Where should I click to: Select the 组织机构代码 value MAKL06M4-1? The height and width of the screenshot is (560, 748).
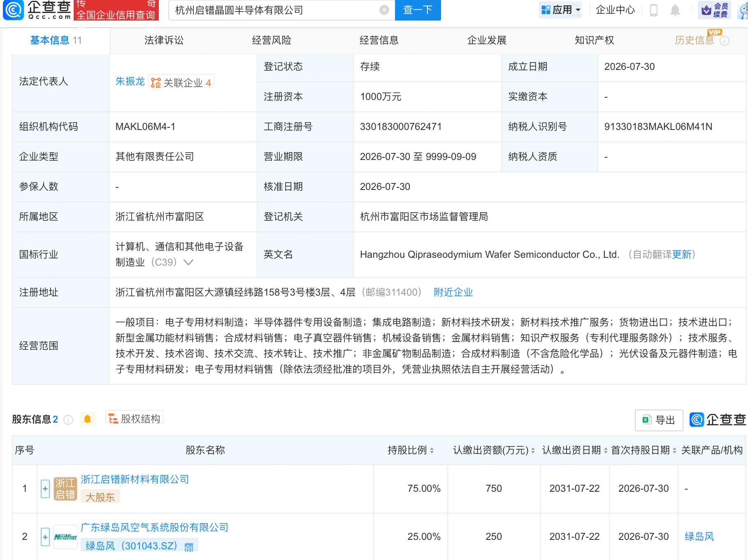point(145,127)
